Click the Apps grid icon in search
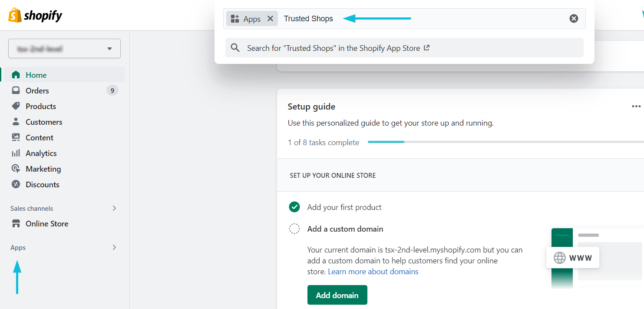The image size is (644, 309). click(x=235, y=19)
